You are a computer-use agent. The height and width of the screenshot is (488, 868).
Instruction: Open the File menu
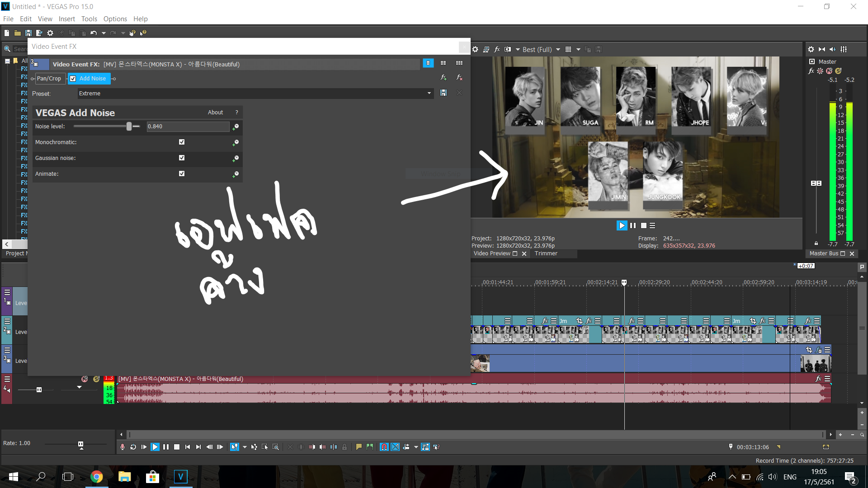coord(8,19)
